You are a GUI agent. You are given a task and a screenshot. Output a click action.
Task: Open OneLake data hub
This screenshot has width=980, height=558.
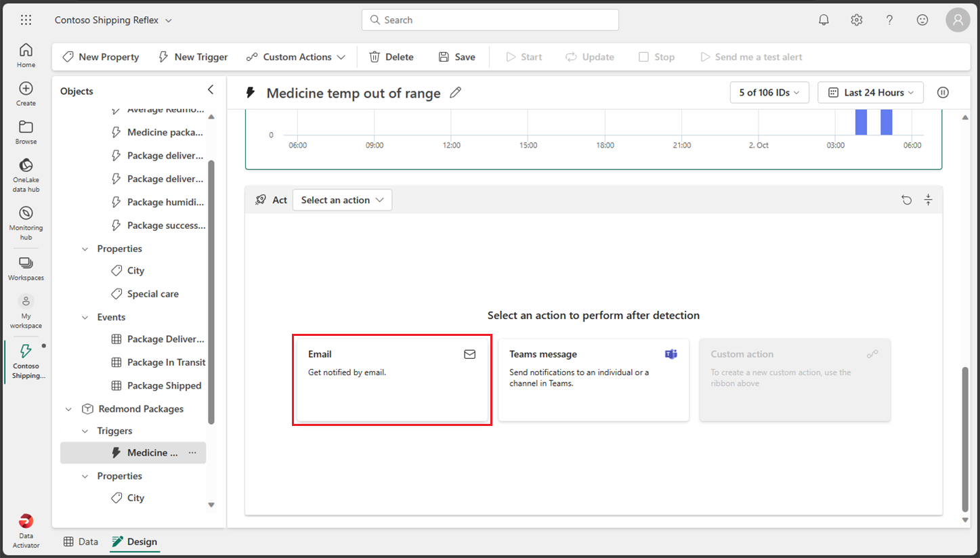point(26,175)
